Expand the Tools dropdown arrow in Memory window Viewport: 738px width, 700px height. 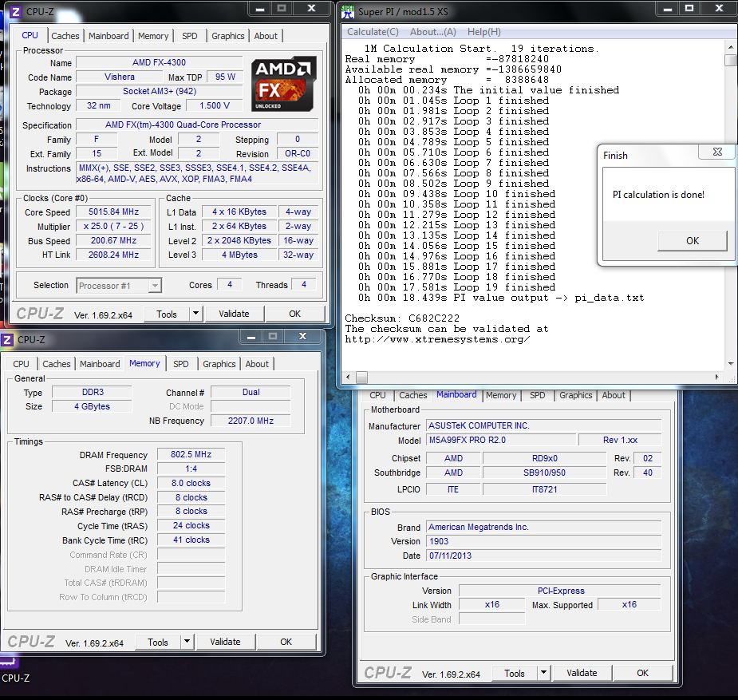[x=187, y=641]
